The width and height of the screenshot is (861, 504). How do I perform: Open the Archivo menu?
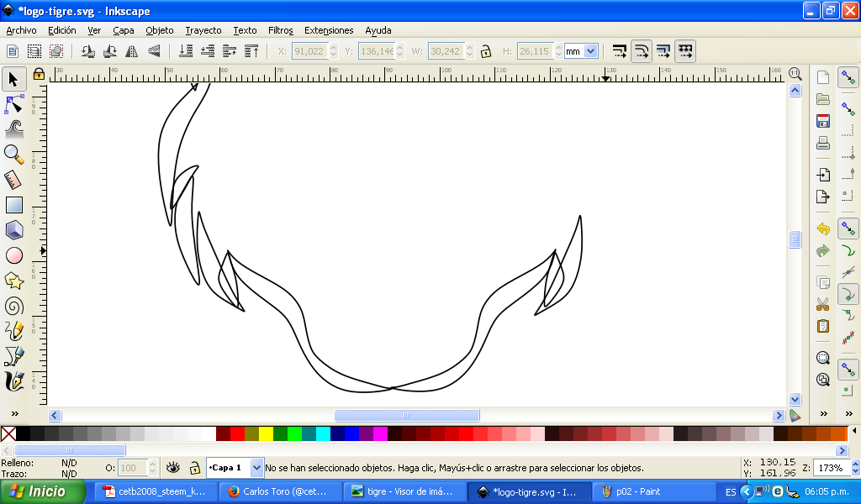coord(21,30)
